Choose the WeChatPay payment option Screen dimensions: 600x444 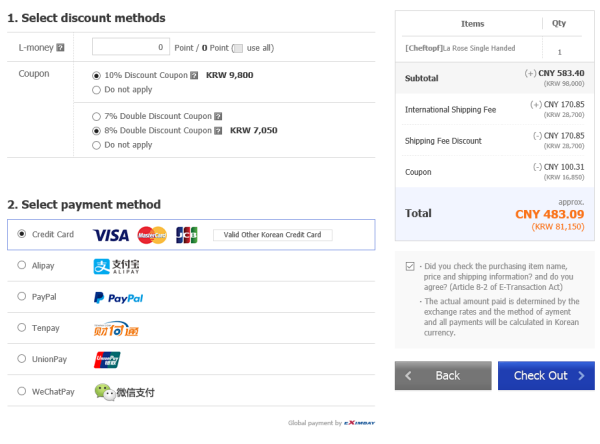click(x=22, y=391)
